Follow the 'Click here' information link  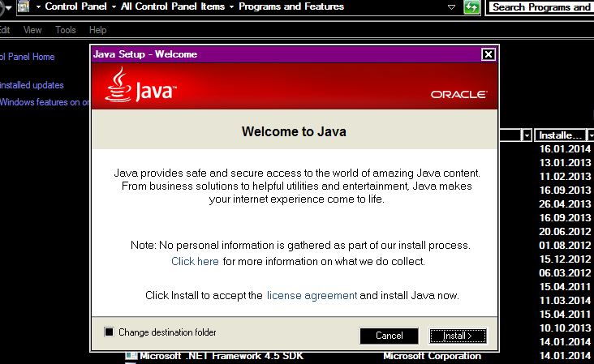[195, 261]
